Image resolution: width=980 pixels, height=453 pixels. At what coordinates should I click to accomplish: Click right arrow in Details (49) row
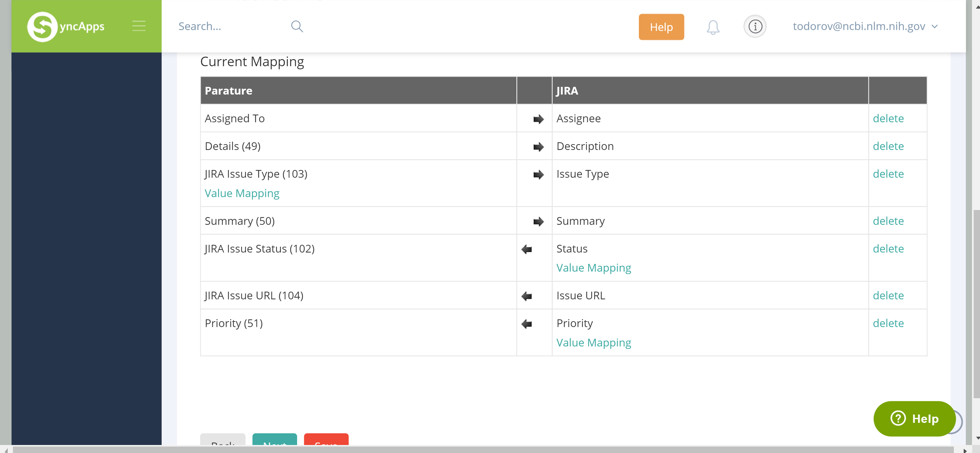pos(538,147)
